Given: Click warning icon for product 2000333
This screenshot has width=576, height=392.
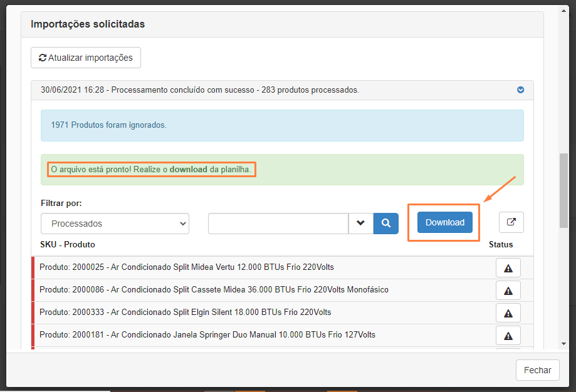Looking at the screenshot, I should pos(508,313).
